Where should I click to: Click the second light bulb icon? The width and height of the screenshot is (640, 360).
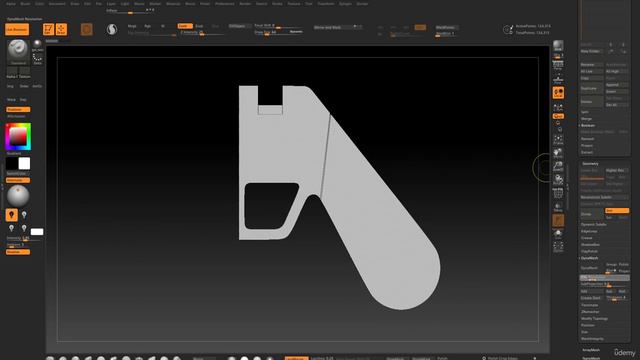click(x=24, y=215)
